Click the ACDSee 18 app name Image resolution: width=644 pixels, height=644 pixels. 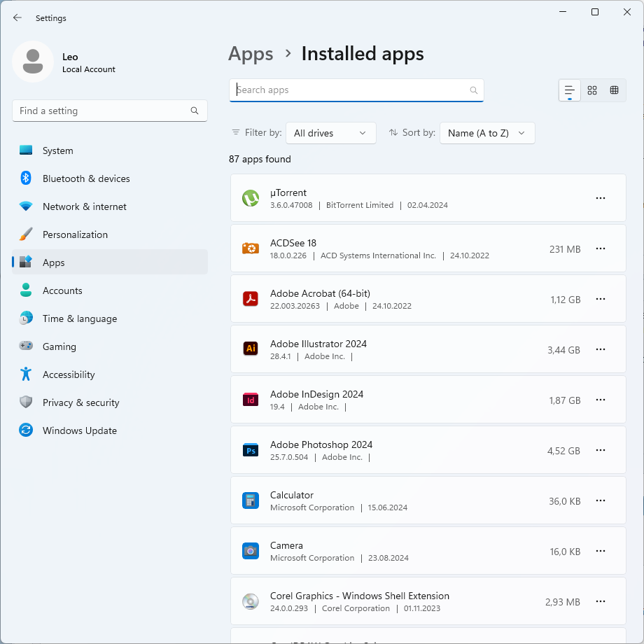(293, 243)
